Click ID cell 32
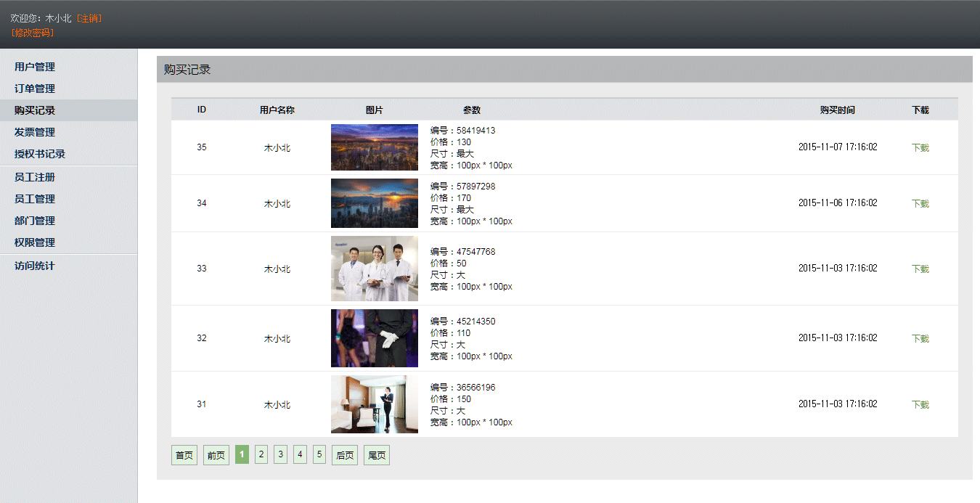 click(x=202, y=338)
